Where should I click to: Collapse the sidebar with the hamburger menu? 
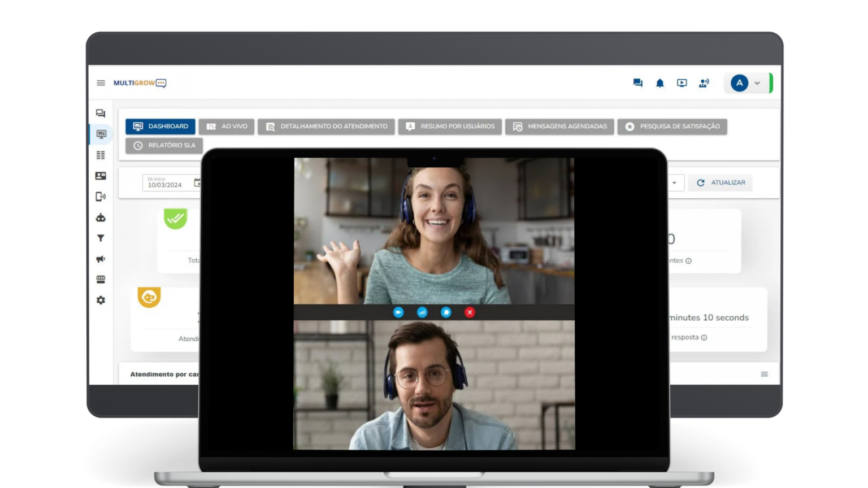tap(101, 82)
